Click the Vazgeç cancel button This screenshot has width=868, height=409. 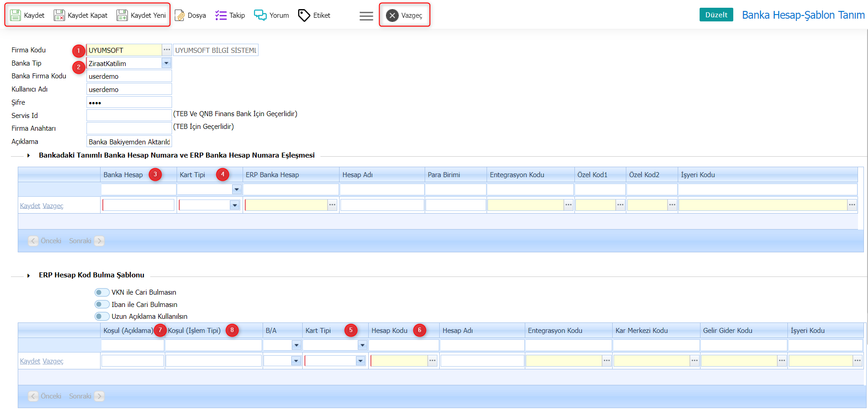pos(404,15)
